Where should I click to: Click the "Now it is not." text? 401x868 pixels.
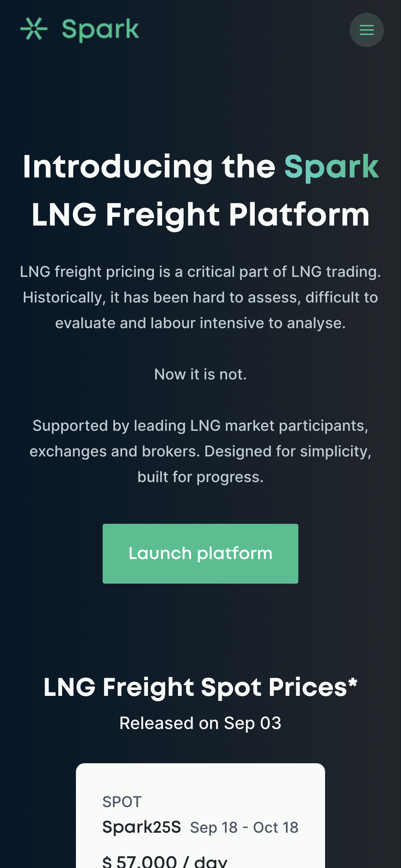pos(200,374)
